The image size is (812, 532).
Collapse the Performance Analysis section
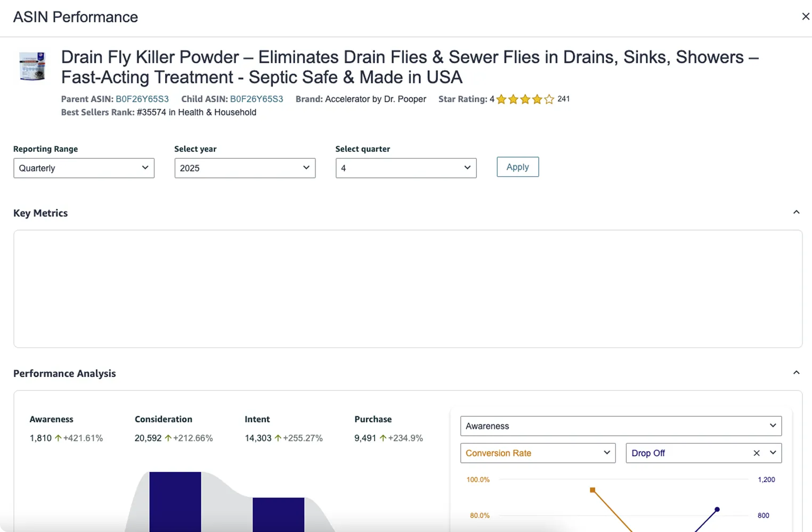click(796, 372)
